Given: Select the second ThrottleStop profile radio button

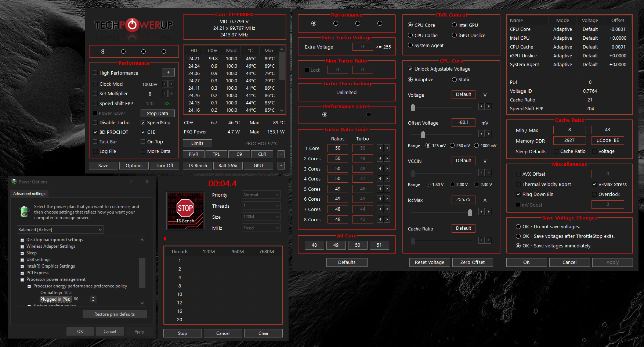Looking at the screenshot, I should point(123,51).
